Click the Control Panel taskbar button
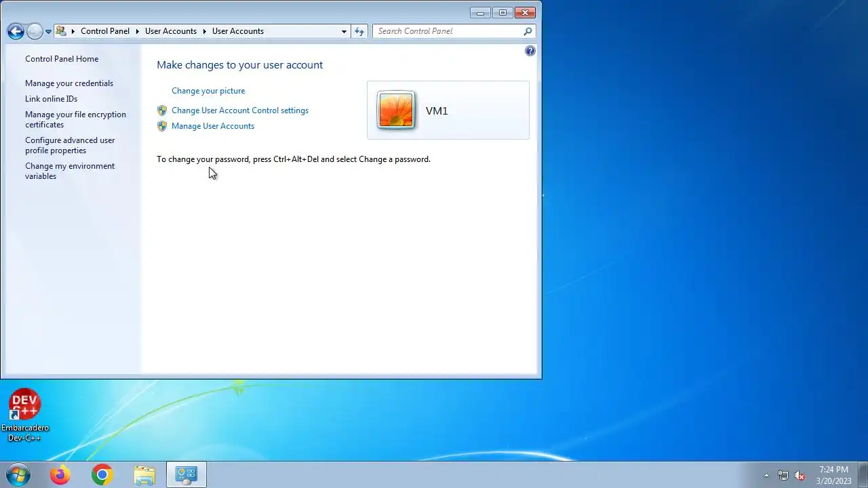868x488 pixels. (x=186, y=475)
